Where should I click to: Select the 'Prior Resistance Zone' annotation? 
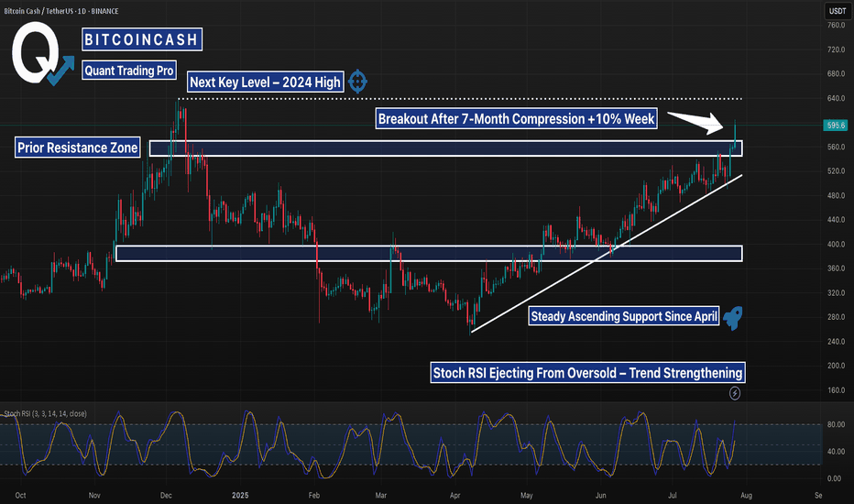point(77,148)
